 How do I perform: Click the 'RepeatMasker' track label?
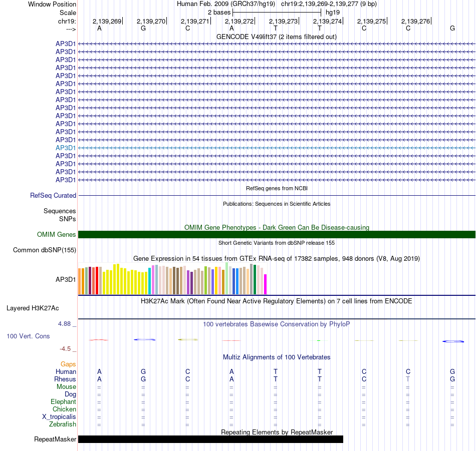pyautogui.click(x=55, y=439)
